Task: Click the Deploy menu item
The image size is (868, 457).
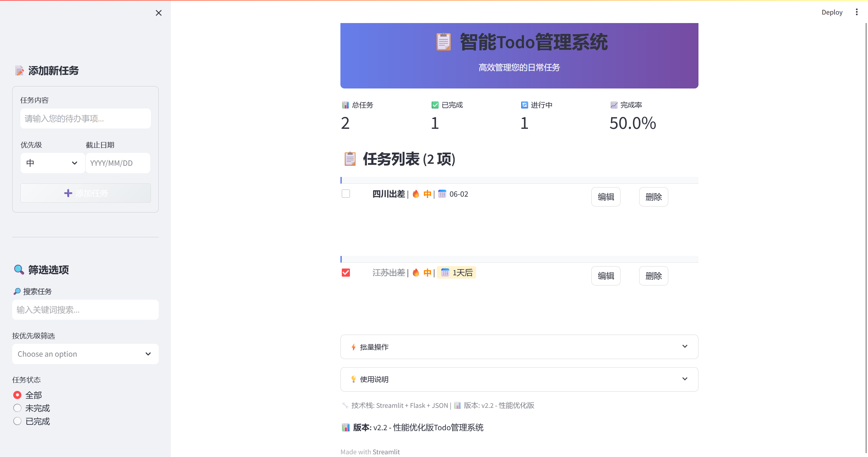Action: 832,12
